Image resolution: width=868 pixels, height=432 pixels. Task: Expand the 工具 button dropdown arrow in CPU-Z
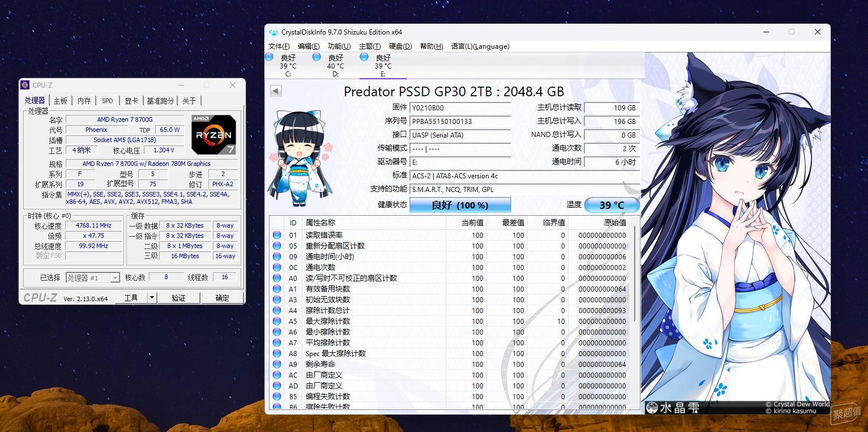pyautogui.click(x=152, y=298)
